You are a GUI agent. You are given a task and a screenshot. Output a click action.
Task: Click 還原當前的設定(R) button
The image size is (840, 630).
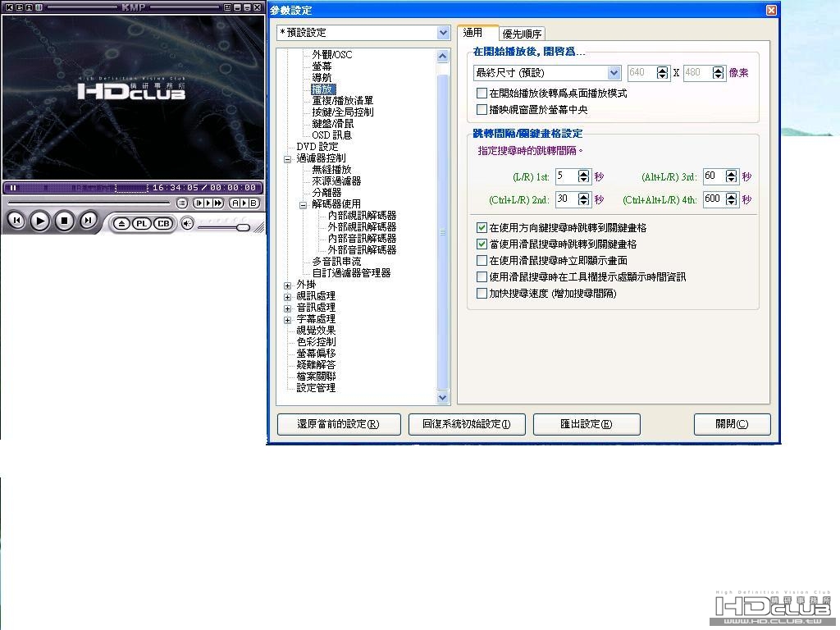pos(339,424)
